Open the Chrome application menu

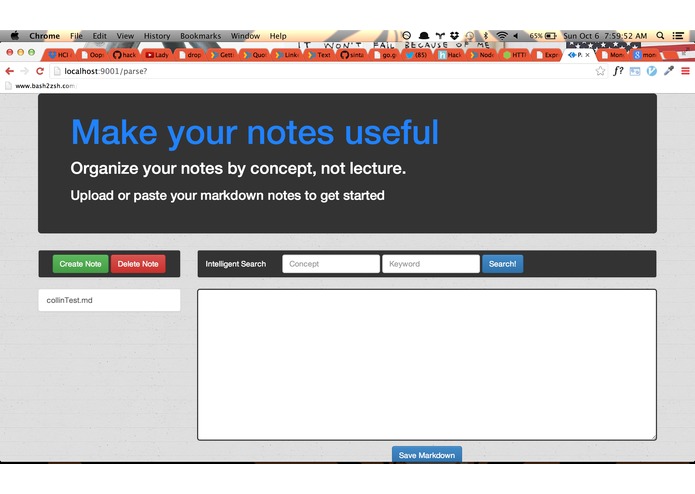[44, 36]
